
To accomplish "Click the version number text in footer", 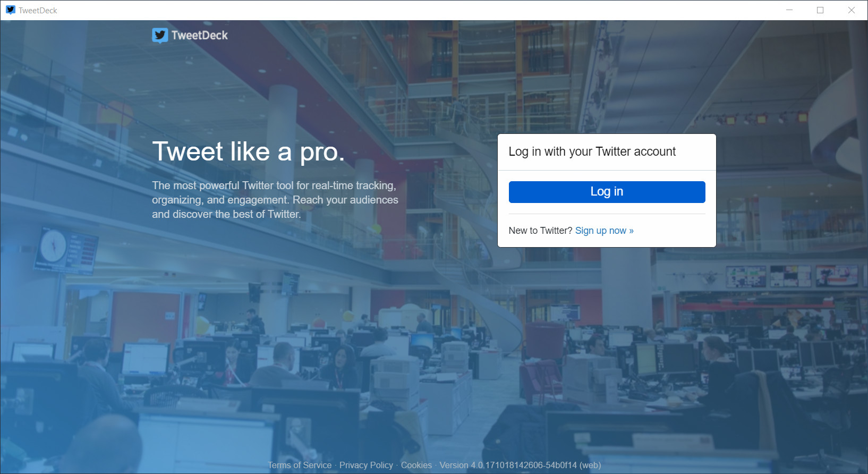I will [x=520, y=465].
